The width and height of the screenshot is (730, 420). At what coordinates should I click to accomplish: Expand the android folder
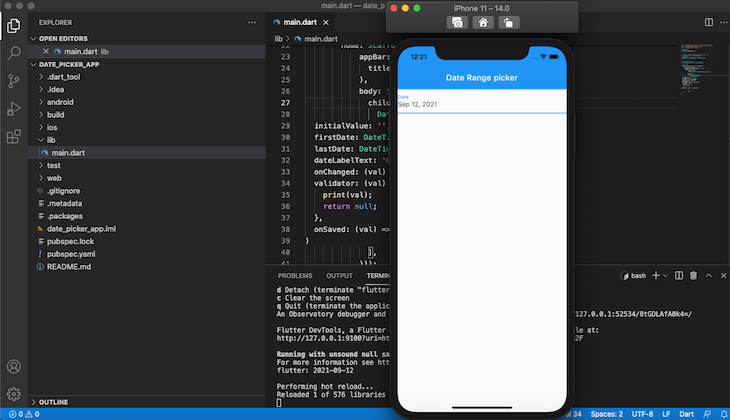click(x=60, y=102)
